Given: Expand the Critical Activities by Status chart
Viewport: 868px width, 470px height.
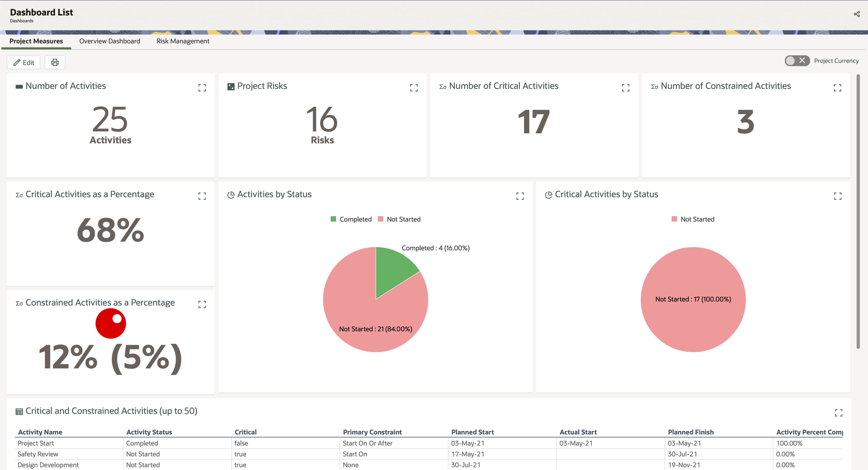Looking at the screenshot, I should [837, 196].
